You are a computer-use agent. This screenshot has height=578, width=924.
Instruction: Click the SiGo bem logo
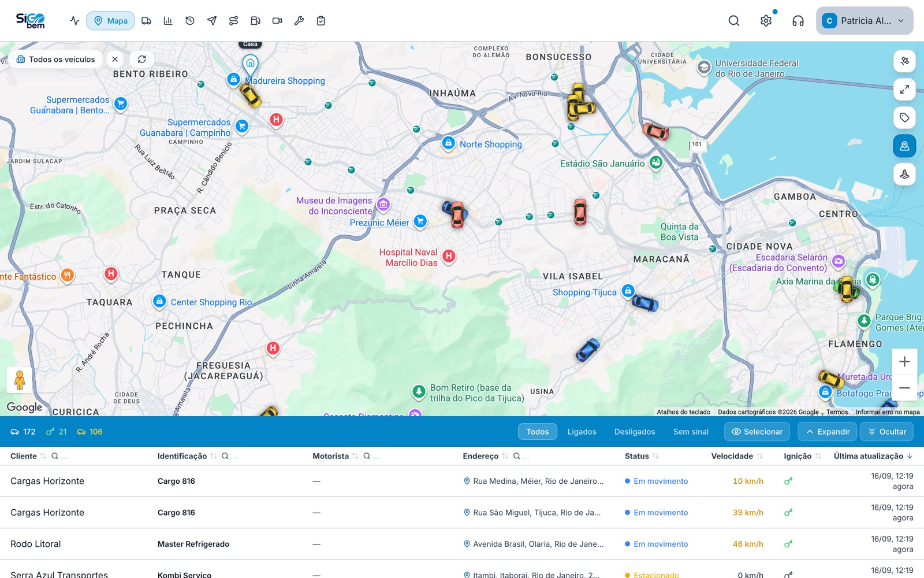[31, 21]
